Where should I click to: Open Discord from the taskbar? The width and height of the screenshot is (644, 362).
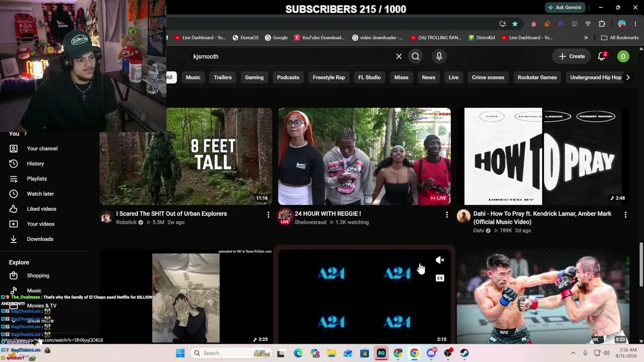point(431,353)
